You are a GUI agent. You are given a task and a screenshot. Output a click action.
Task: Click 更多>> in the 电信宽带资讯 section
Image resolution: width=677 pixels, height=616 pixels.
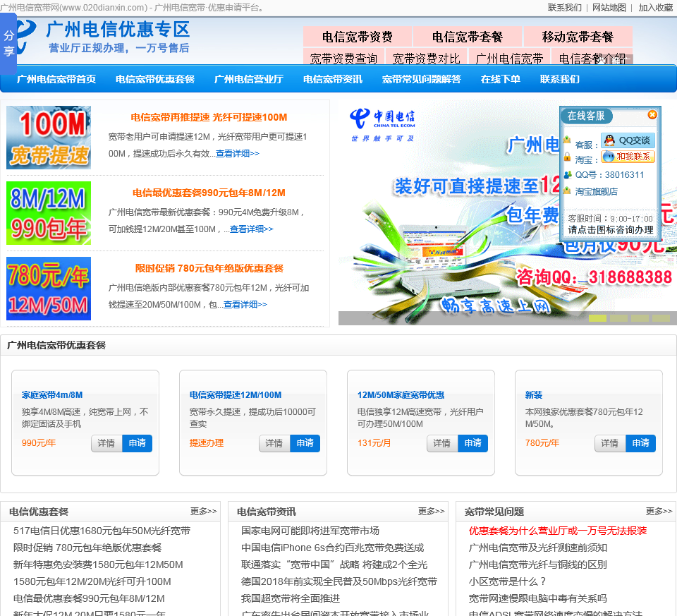tap(431, 512)
